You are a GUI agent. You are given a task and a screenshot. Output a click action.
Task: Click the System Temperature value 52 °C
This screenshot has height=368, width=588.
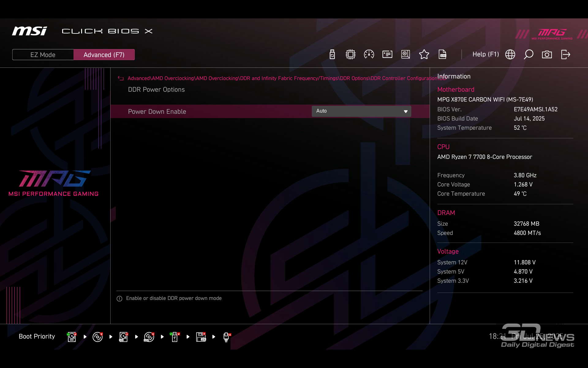520,128
